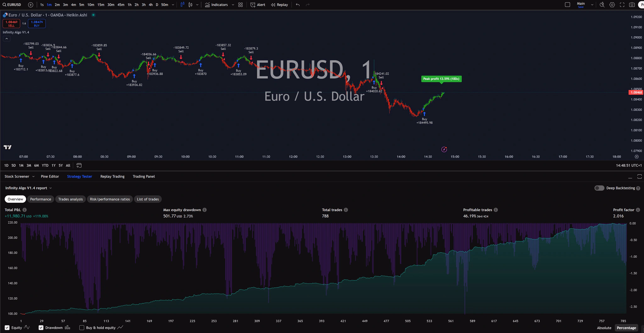Open the timeframe dropdown next to 50m

173,5
